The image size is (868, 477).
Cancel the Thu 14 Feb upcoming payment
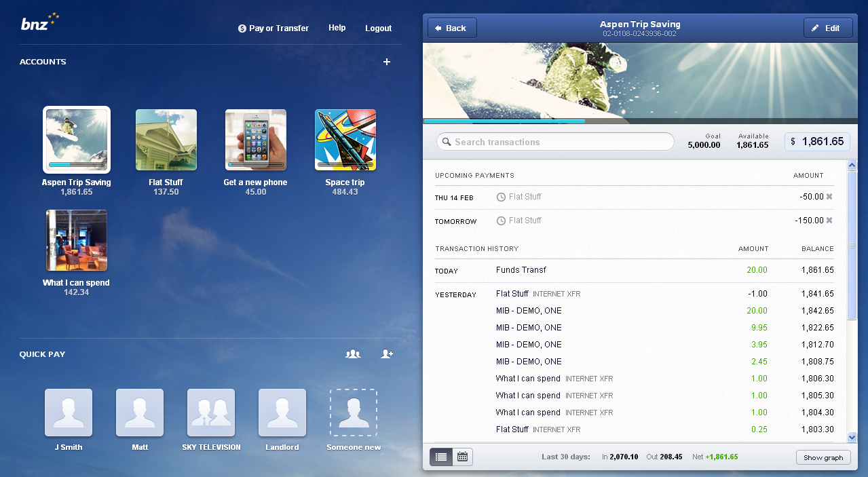[829, 197]
